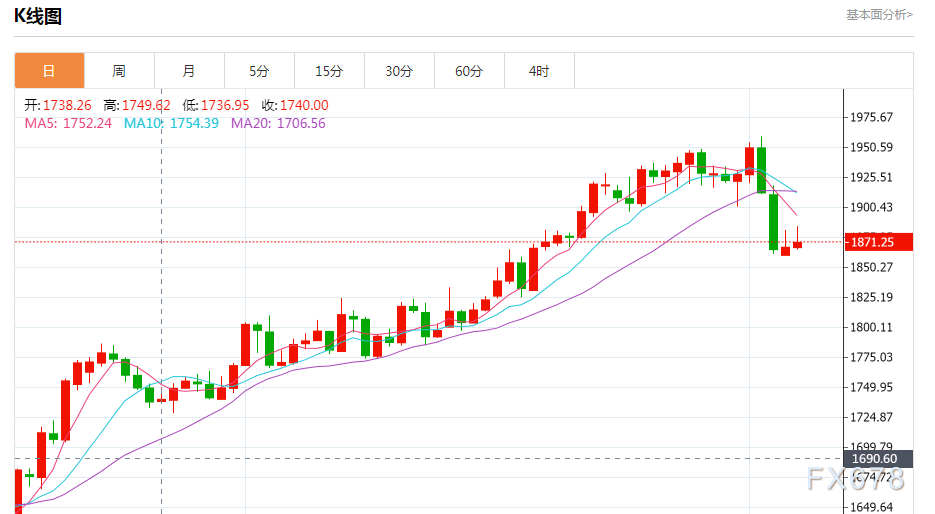The image size is (935, 514).
Task: Open the 60分 interval tab
Action: coord(469,71)
